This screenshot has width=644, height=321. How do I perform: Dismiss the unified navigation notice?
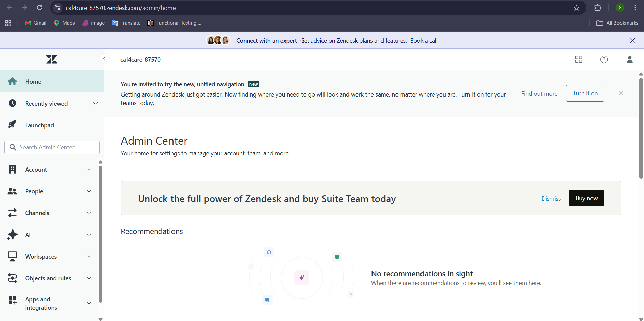[621, 93]
